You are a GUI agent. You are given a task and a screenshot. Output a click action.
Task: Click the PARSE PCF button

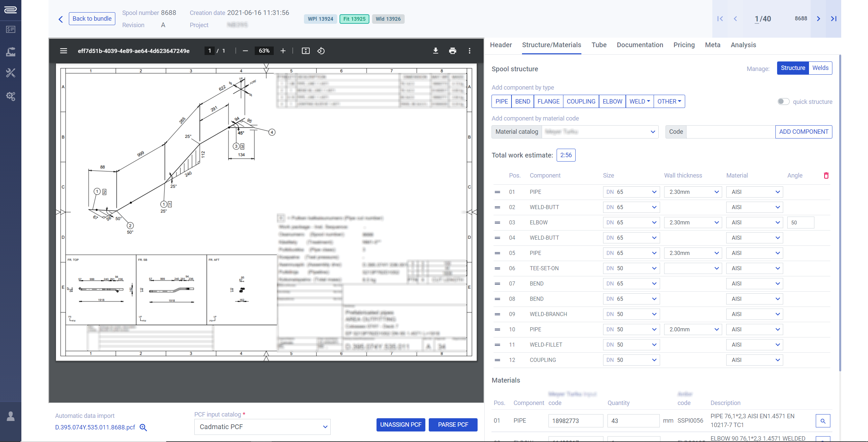click(452, 425)
